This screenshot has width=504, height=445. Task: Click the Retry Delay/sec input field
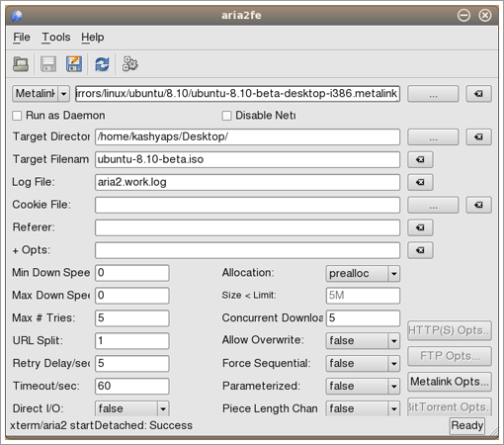coord(132,364)
